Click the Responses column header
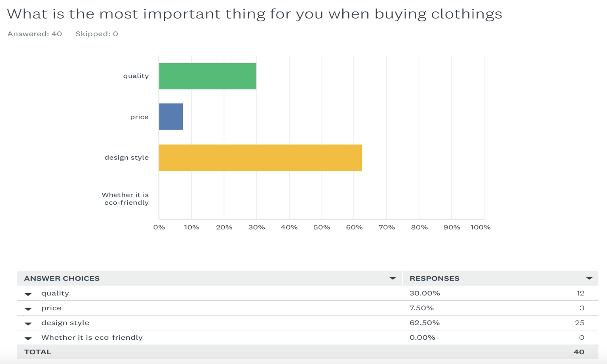This screenshot has height=364, width=607. click(434, 278)
